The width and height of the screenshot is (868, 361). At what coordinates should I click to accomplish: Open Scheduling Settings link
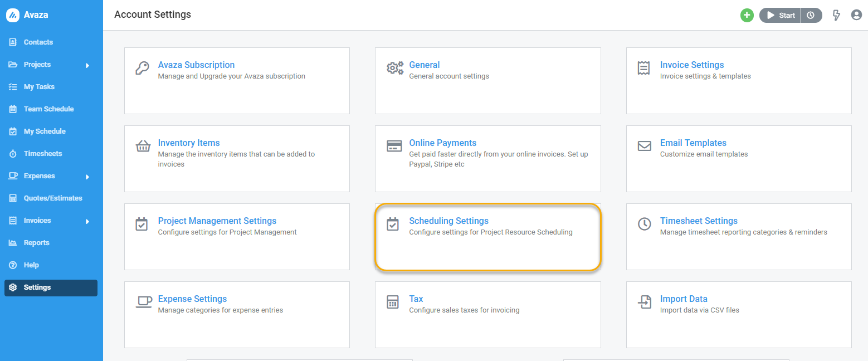[x=449, y=221]
